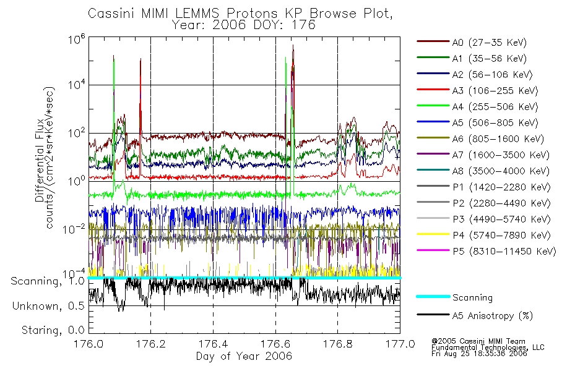Click the A1 (35-56 KeV) legend label
Screen dimensions: 588x371
click(490, 59)
